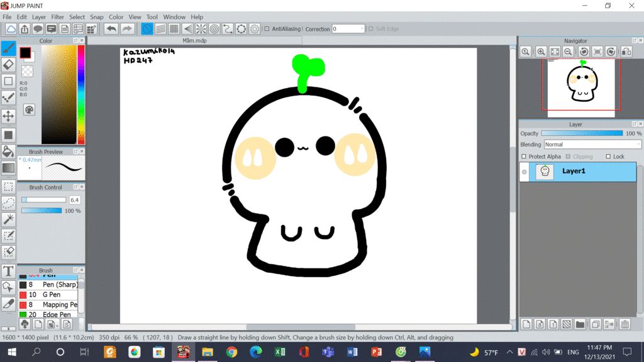The image size is (644, 362).
Task: Turn on the vanishing point snap
Action: point(187,29)
